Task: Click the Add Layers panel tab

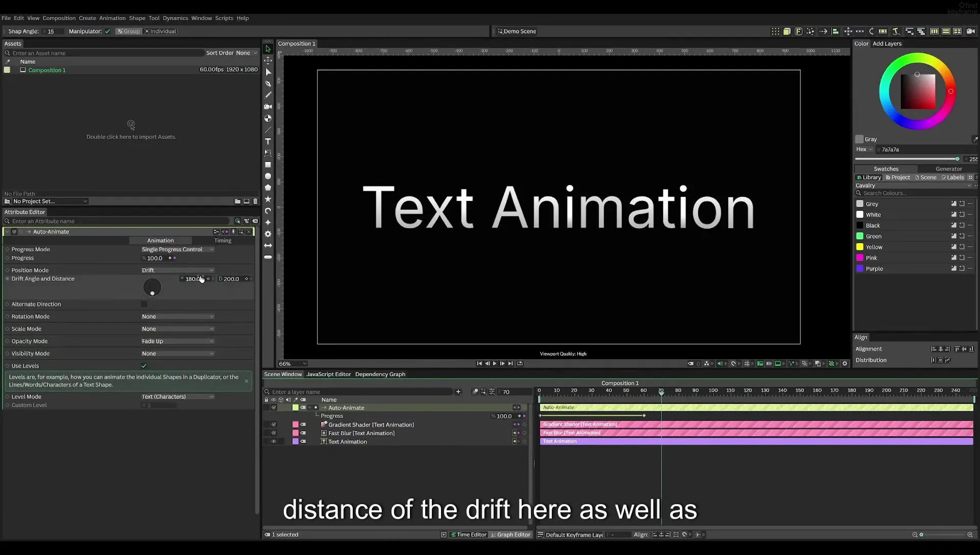Action: [887, 44]
